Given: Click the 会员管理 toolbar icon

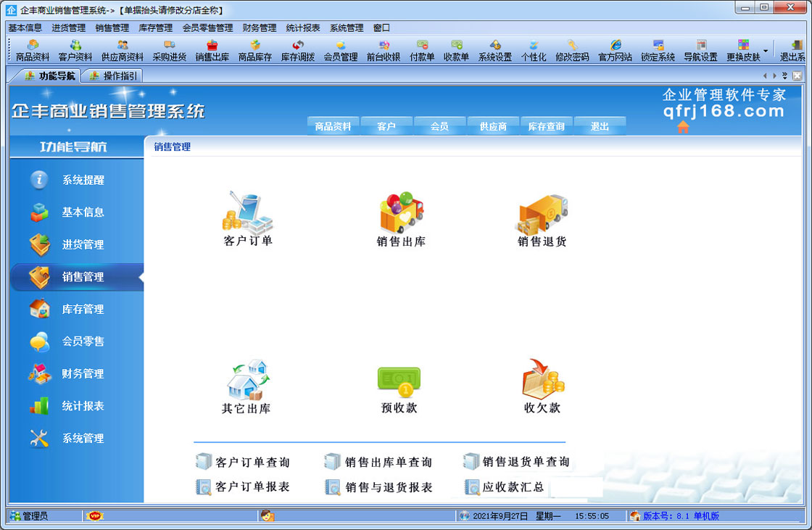Looking at the screenshot, I should [340, 50].
